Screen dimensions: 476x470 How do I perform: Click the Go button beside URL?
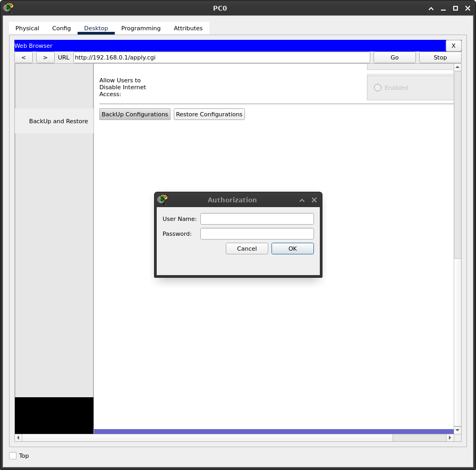394,57
